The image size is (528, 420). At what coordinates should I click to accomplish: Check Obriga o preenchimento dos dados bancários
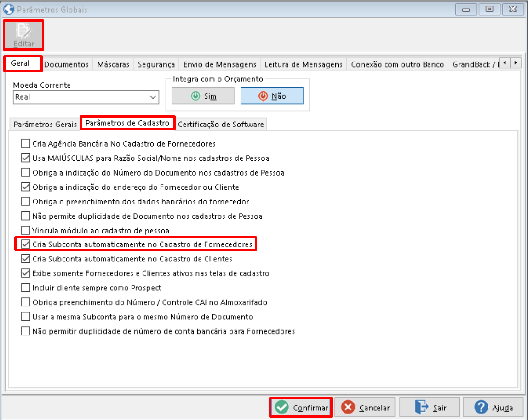[26, 201]
